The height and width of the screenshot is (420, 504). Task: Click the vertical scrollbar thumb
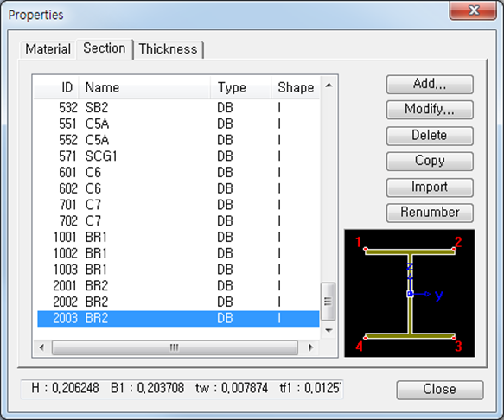pos(329,302)
